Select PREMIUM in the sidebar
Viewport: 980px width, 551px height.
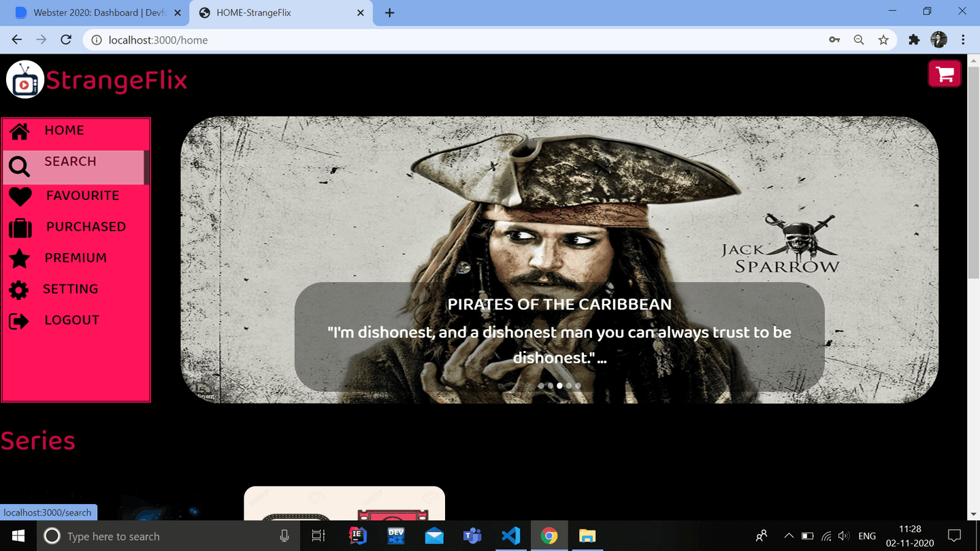(76, 258)
